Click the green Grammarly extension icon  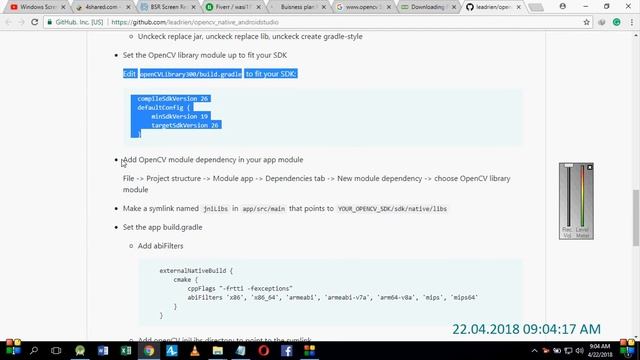tap(616, 22)
